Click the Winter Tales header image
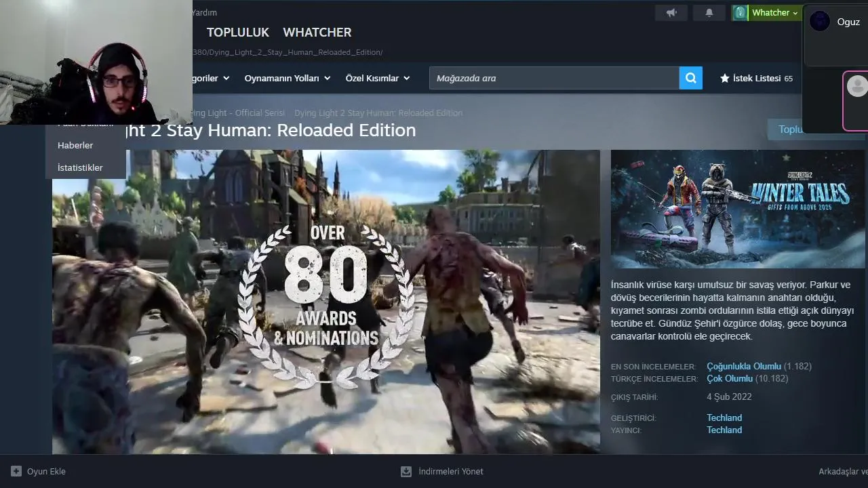868x488 pixels. point(738,209)
